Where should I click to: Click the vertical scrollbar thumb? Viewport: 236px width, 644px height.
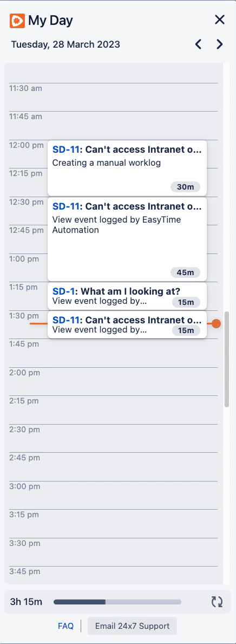(x=227, y=360)
